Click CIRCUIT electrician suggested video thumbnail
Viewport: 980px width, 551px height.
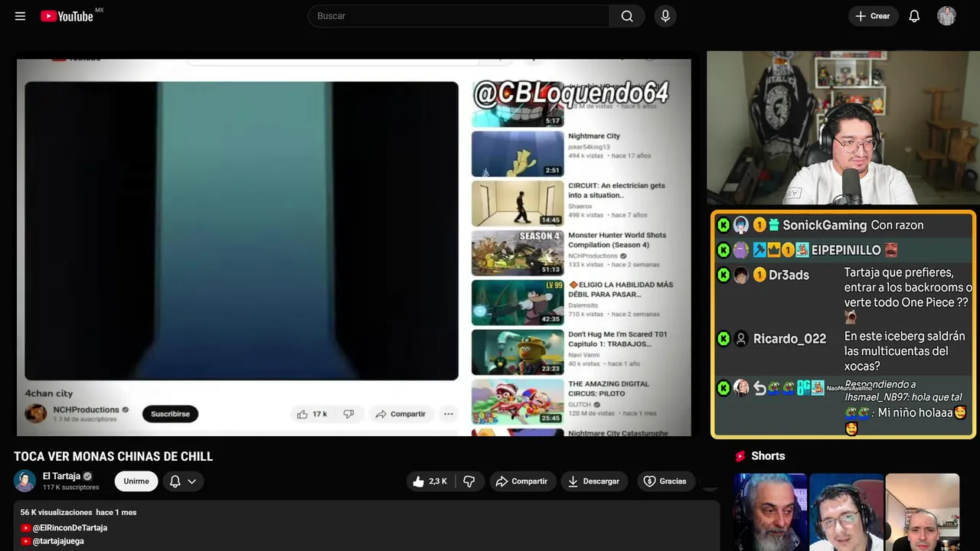point(518,204)
